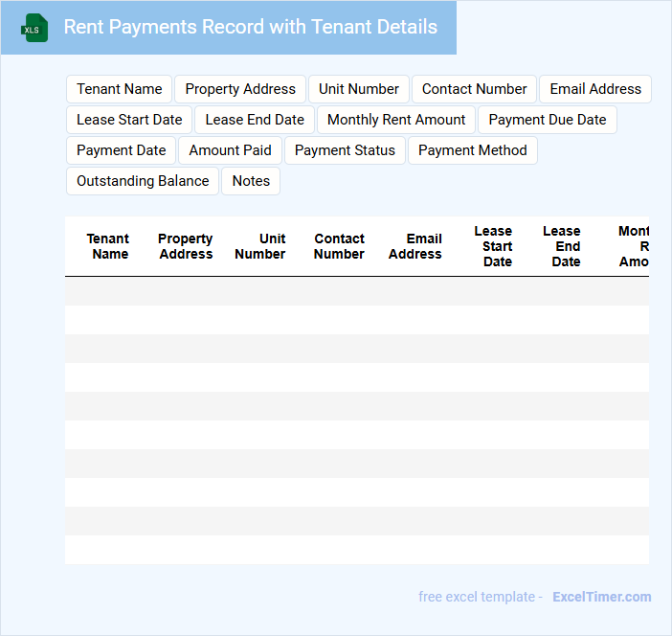Image resolution: width=672 pixels, height=636 pixels.
Task: Choose the Payment Date tag
Action: (122, 150)
